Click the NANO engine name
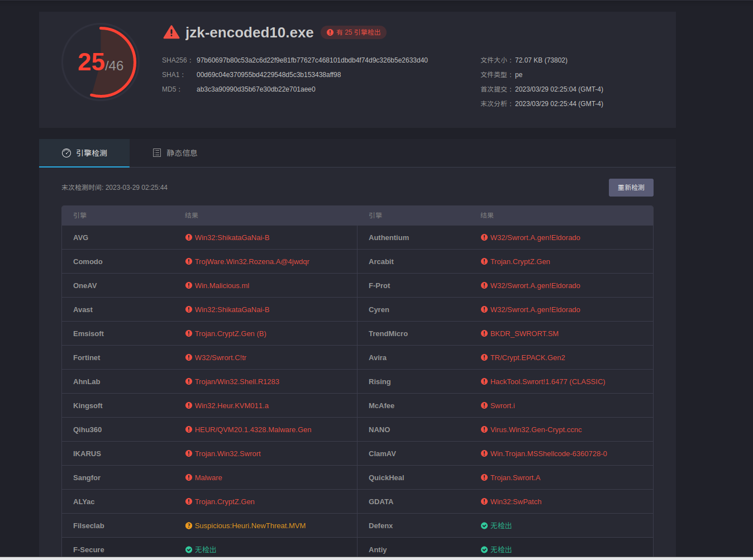Image resolution: width=753 pixels, height=560 pixels. tap(379, 429)
